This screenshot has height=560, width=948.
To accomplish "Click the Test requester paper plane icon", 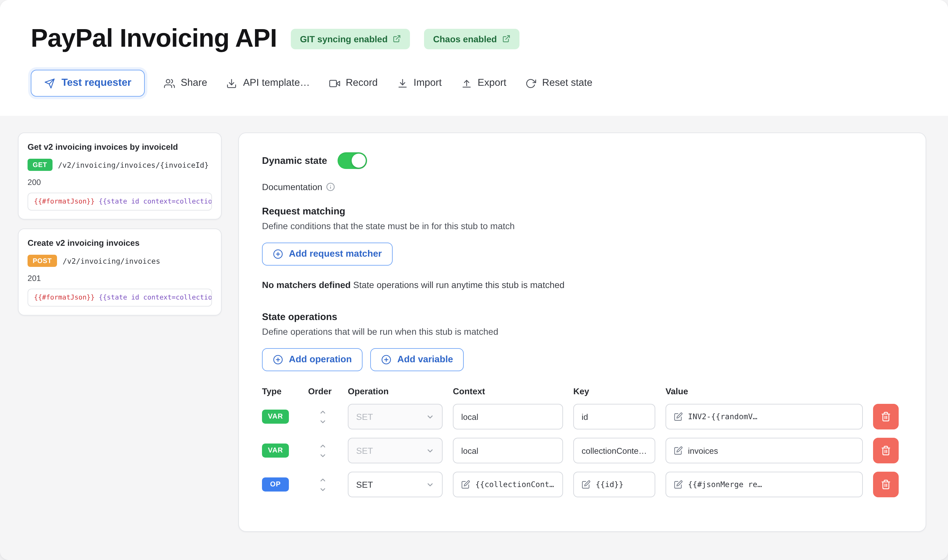I will [49, 84].
